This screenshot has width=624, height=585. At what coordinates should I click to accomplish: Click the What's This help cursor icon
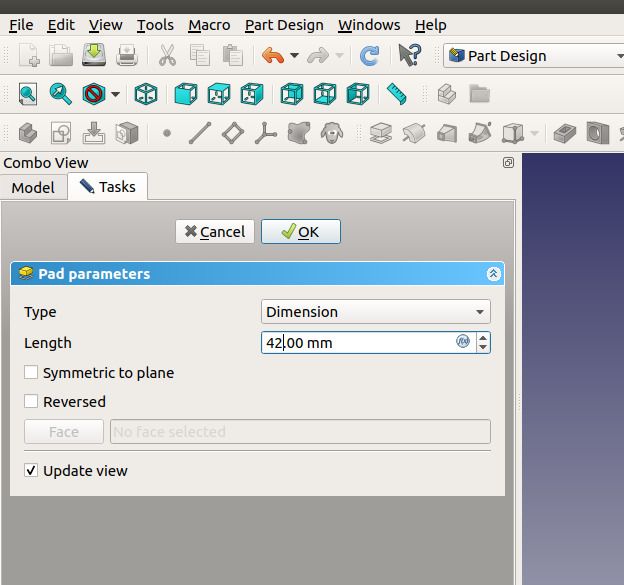pyautogui.click(x=410, y=55)
